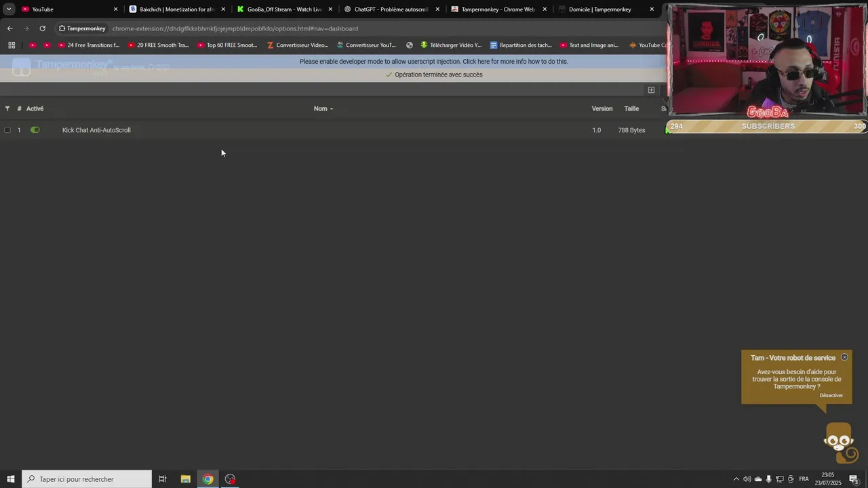Open the volume speaker tray icon
The height and width of the screenshot is (488, 868).
tap(747, 479)
